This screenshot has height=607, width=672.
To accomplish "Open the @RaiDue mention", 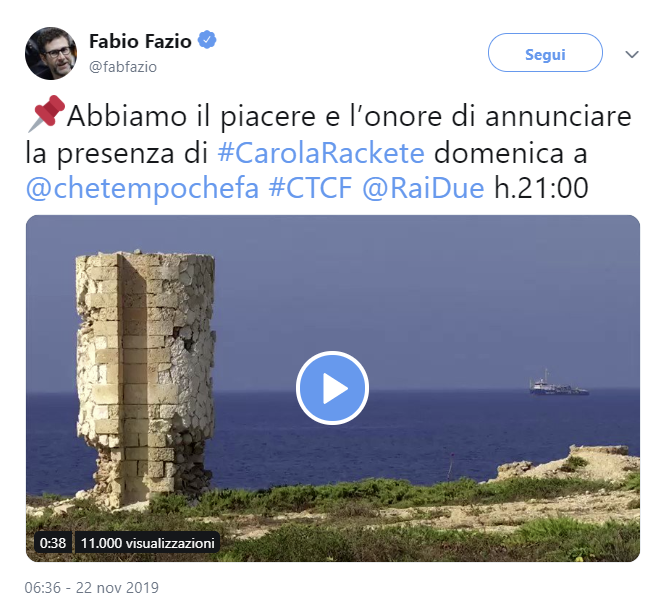I will tap(423, 188).
